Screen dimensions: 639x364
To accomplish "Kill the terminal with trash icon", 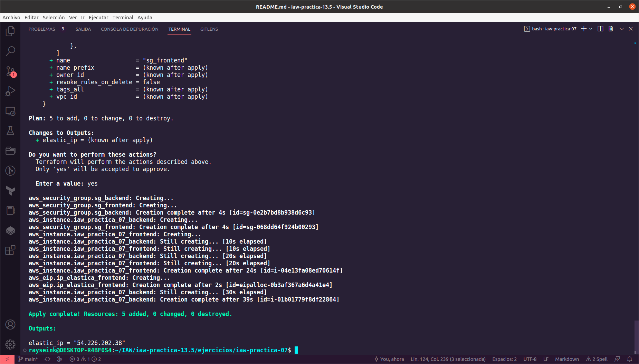I will [611, 29].
